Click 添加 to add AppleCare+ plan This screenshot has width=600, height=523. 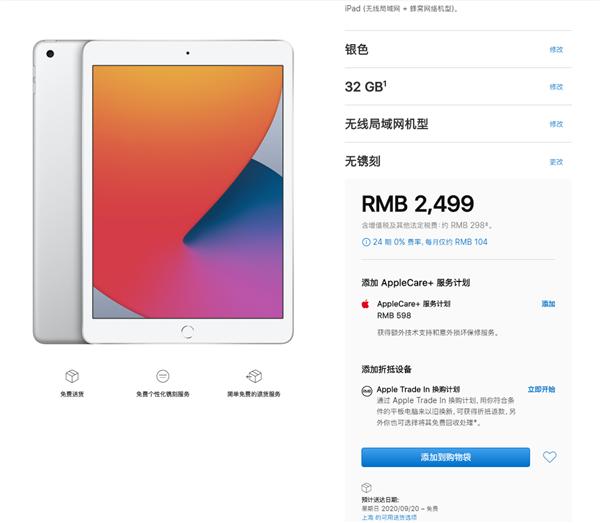[x=548, y=304]
